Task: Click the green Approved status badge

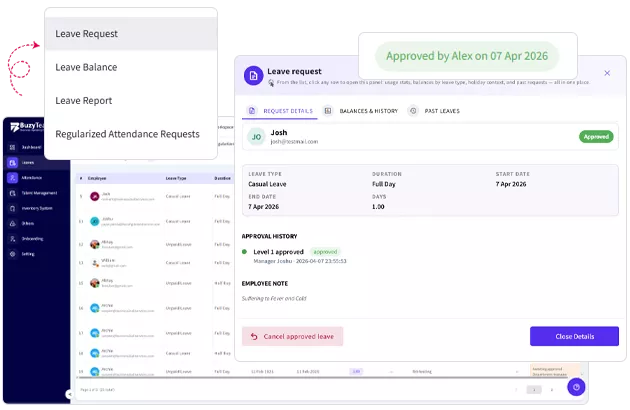Action: [x=596, y=137]
